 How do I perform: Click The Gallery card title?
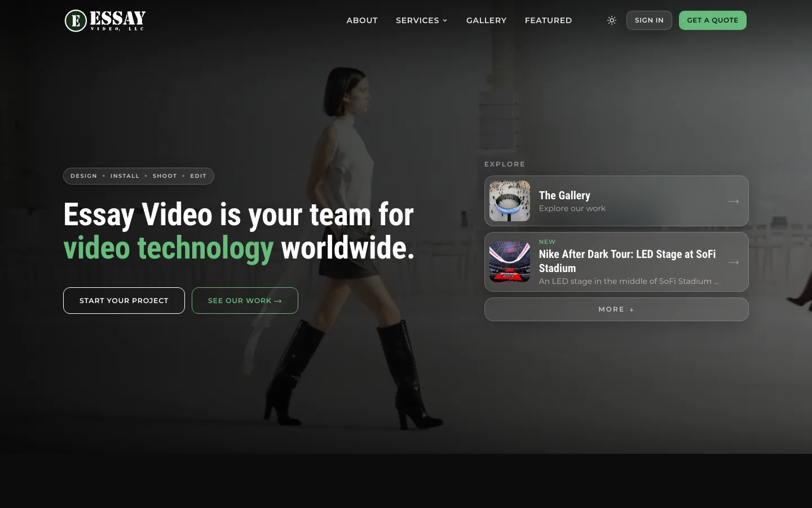(x=564, y=195)
